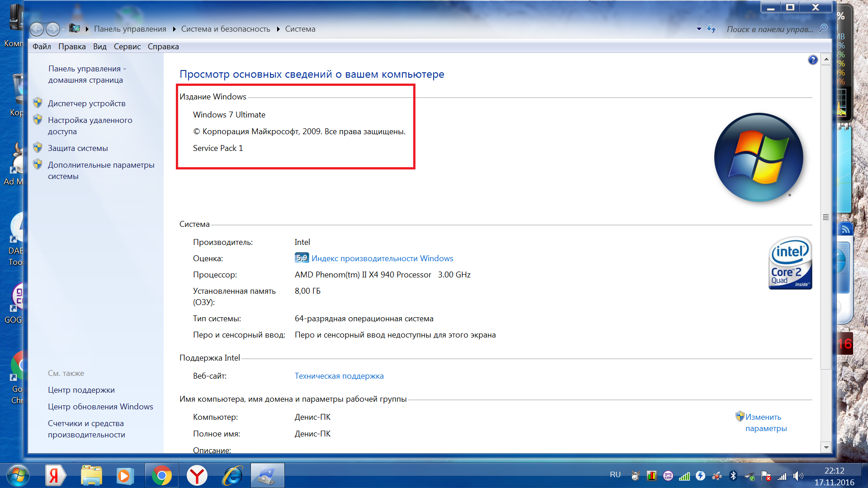The width and height of the screenshot is (868, 488).
Task: Launch Google Chrome from the taskbar
Action: [x=161, y=476]
